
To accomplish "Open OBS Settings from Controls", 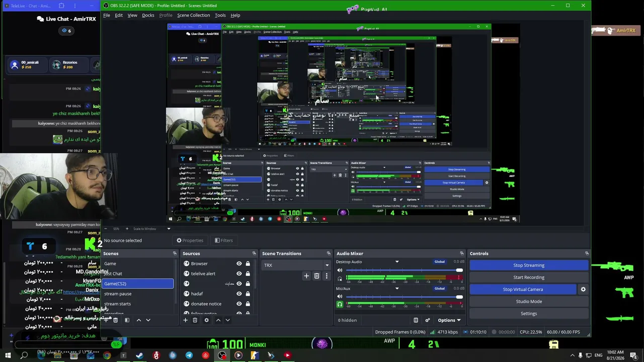I will coord(529,314).
